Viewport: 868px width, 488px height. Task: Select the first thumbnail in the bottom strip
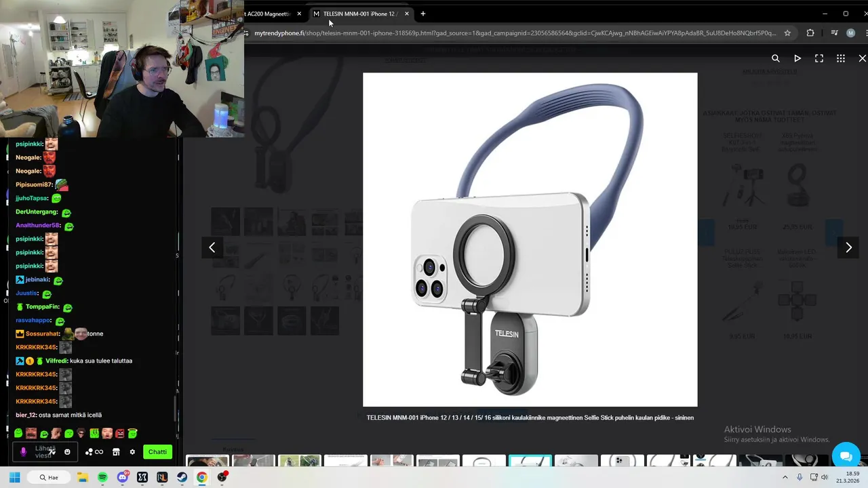tap(208, 462)
